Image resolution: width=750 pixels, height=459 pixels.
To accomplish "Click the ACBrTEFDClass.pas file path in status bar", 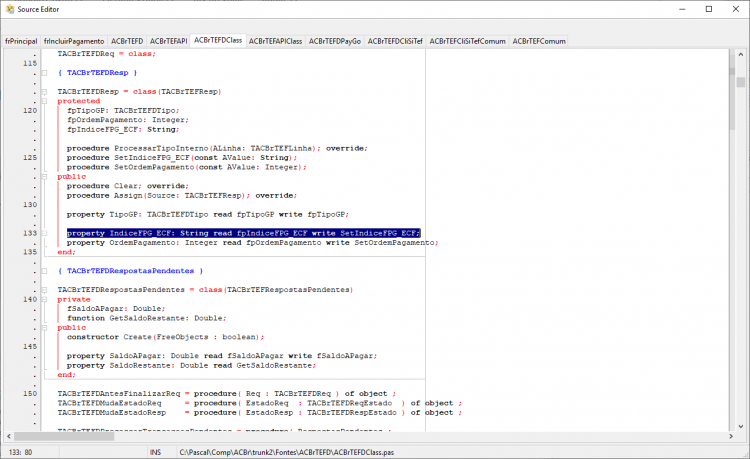I will (287, 452).
